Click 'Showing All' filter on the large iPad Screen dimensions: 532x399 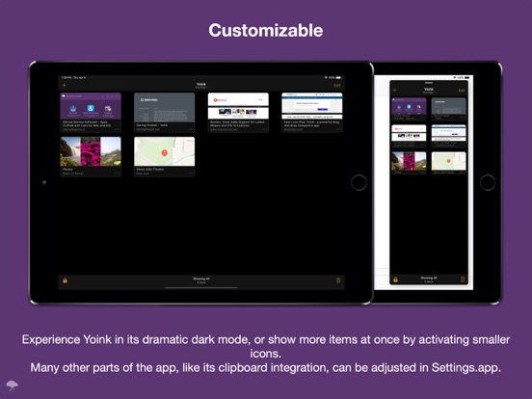pos(201,280)
